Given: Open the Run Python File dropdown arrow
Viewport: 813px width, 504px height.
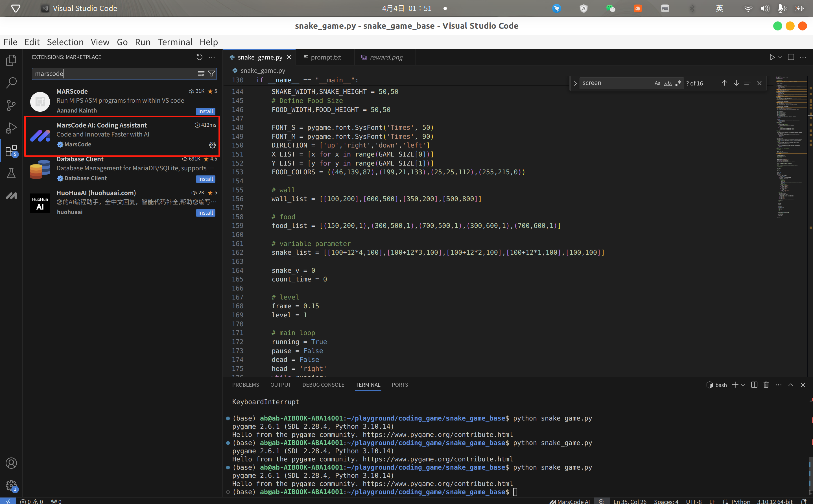Looking at the screenshot, I should click(780, 57).
